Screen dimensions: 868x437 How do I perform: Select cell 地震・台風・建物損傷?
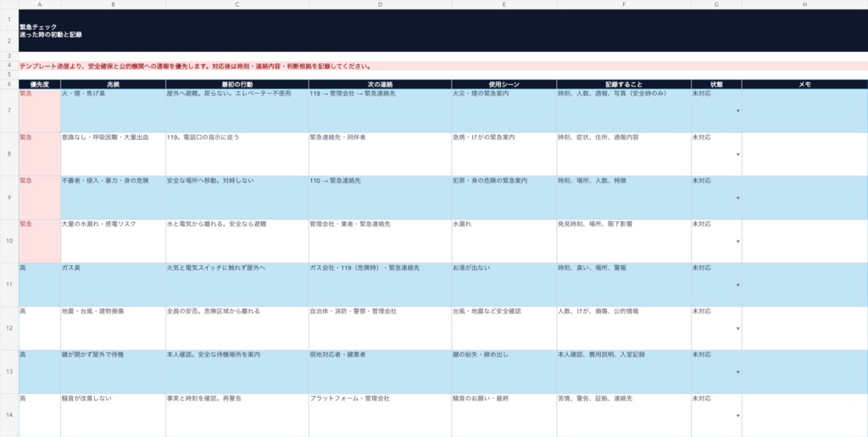(x=113, y=329)
